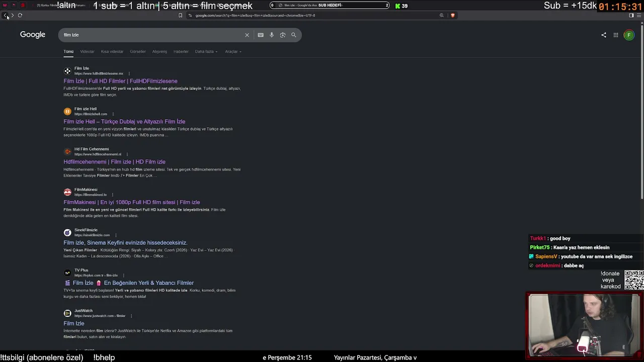Click the JustWatch site favicon
This screenshot has width=644, height=362.
coord(67,313)
